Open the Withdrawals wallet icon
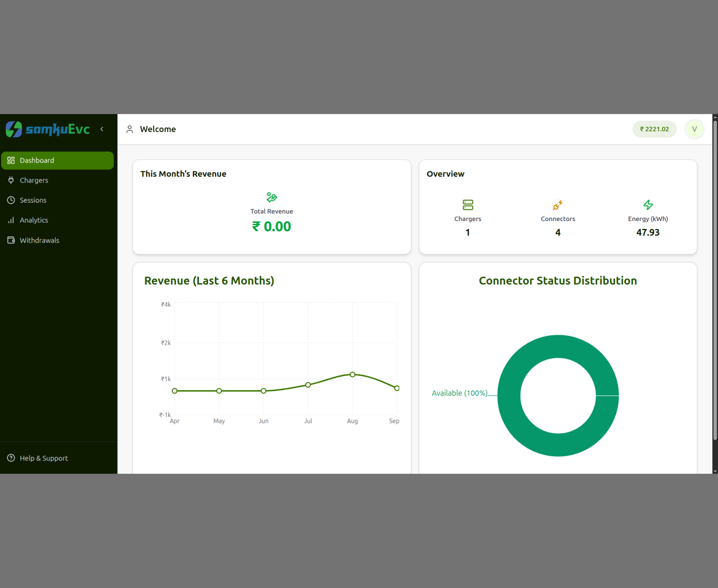 (11, 240)
